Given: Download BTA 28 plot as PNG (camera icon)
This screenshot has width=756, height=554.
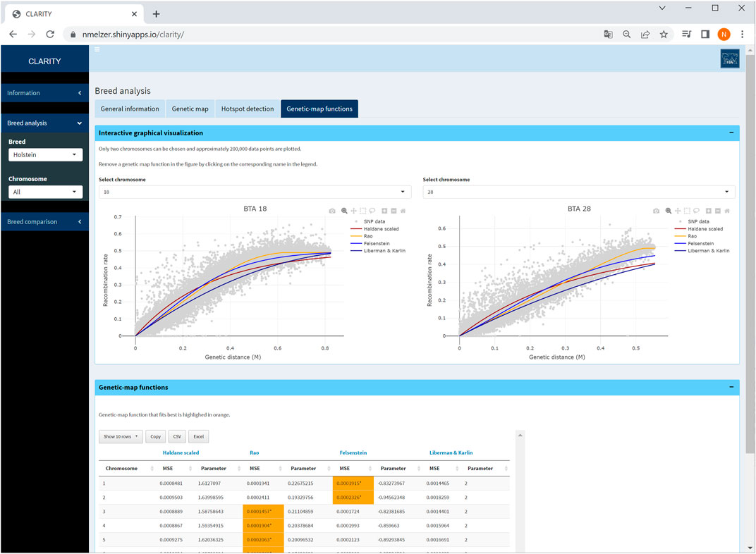Looking at the screenshot, I should pyautogui.click(x=656, y=211).
